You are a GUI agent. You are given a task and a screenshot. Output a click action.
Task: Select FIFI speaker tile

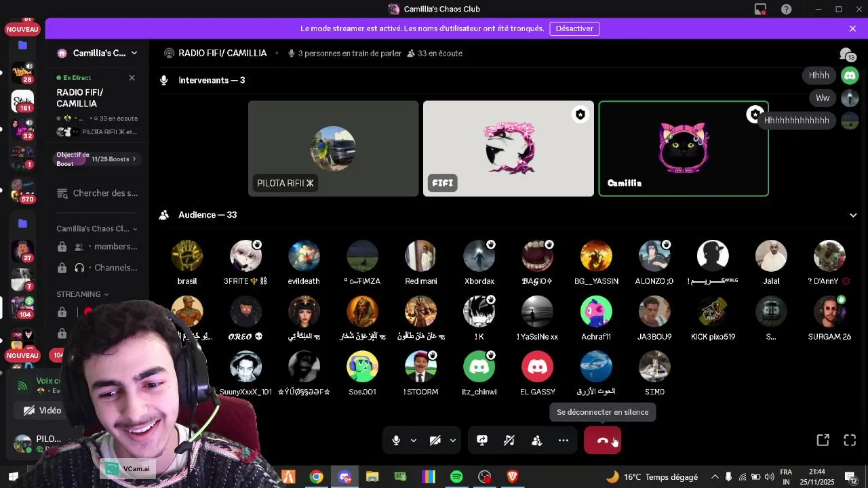pyautogui.click(x=508, y=148)
